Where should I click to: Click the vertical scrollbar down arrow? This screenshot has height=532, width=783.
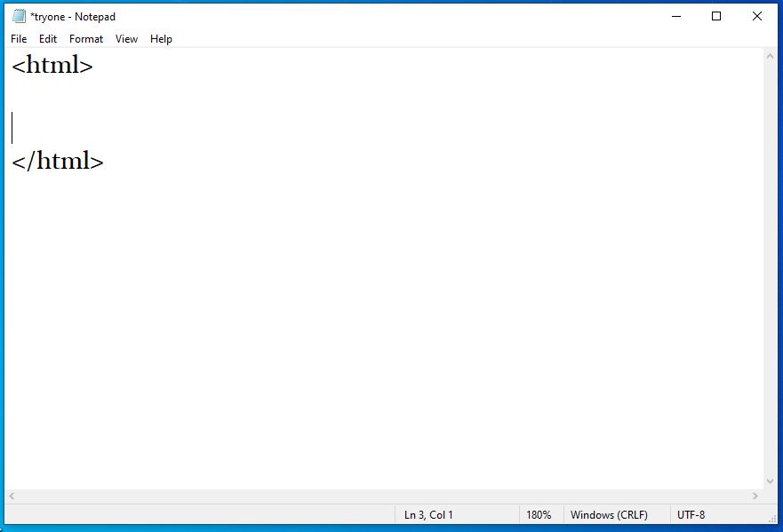tap(770, 481)
